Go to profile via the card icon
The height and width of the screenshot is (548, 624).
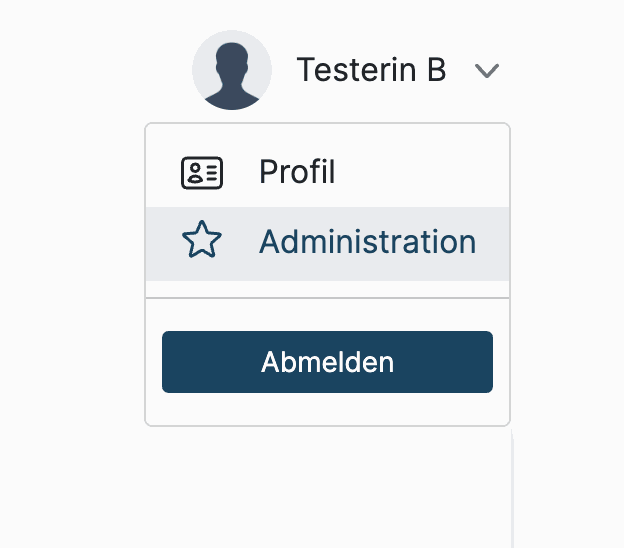click(202, 173)
